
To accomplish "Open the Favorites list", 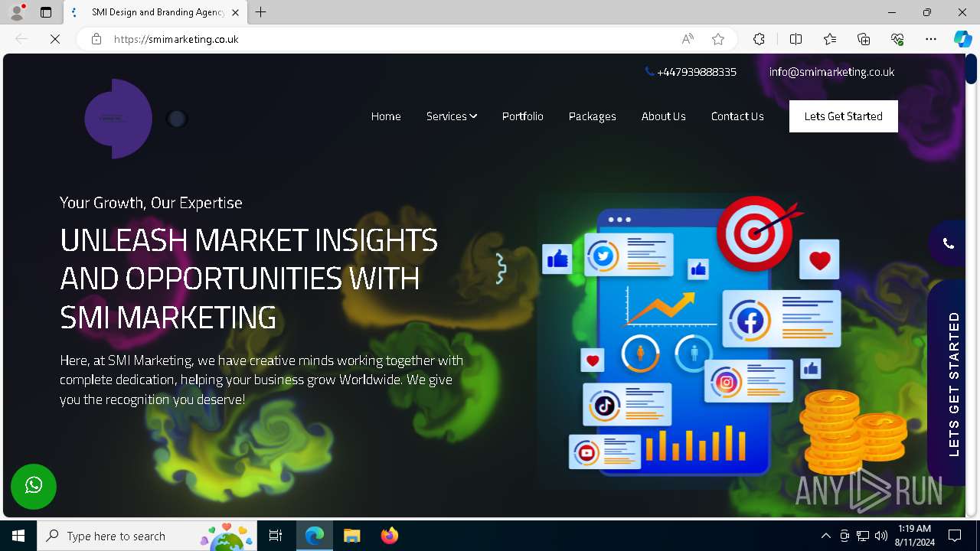I will [x=830, y=39].
